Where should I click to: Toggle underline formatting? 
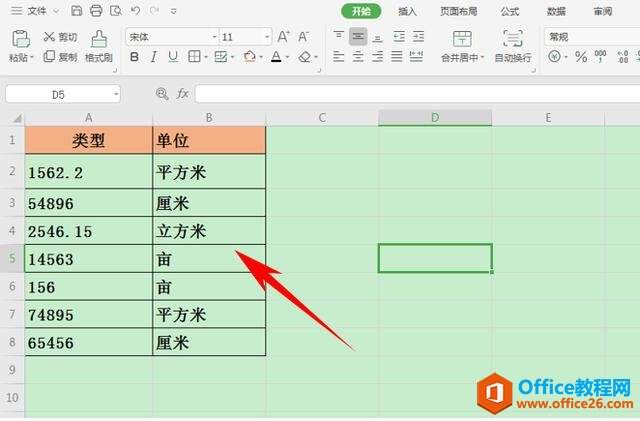tap(173, 57)
